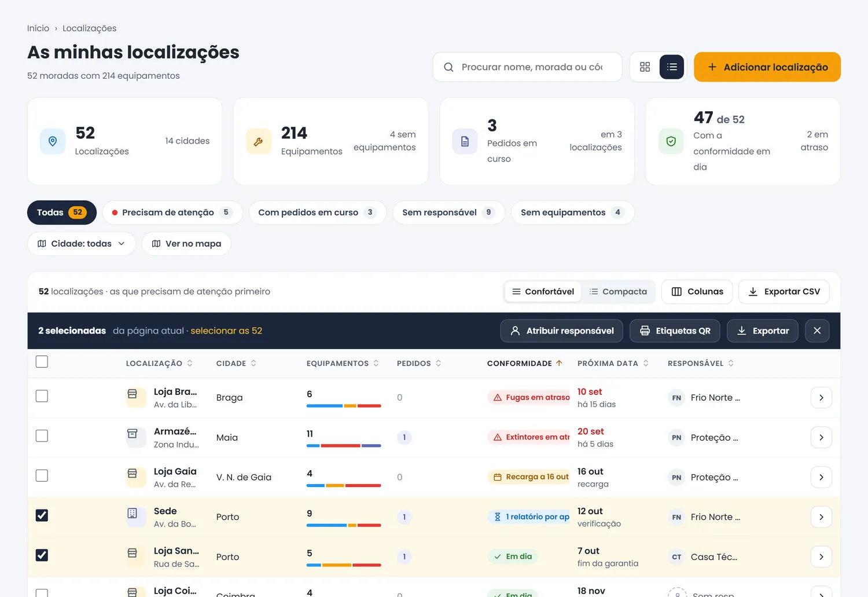Open Loja Braga row details arrow
Viewport: 868px width, 597px height.
click(x=821, y=398)
